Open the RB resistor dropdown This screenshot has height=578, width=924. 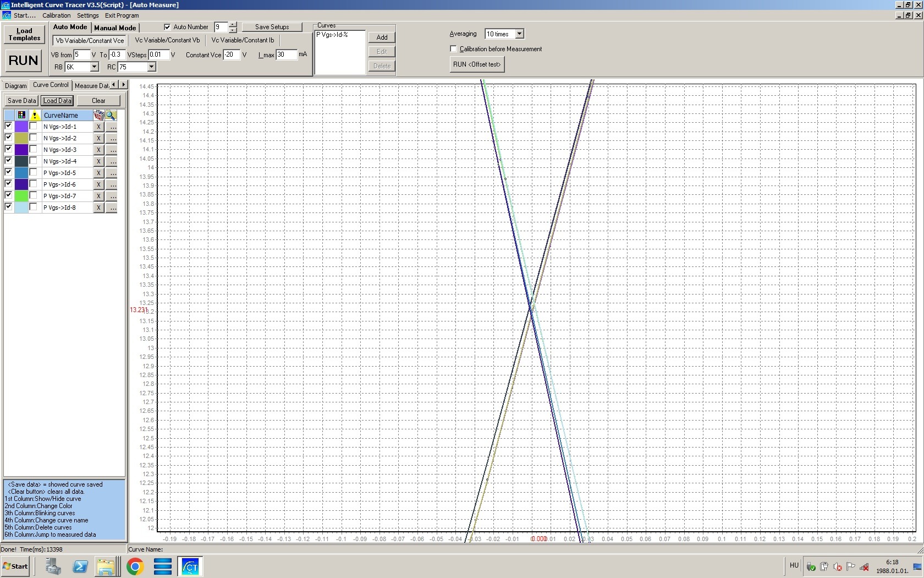(x=94, y=67)
